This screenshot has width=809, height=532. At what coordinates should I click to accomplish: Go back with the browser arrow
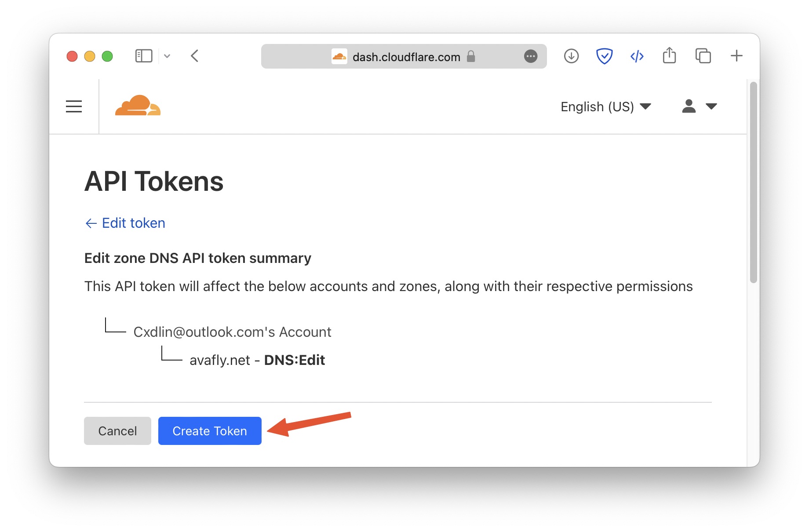coord(195,56)
